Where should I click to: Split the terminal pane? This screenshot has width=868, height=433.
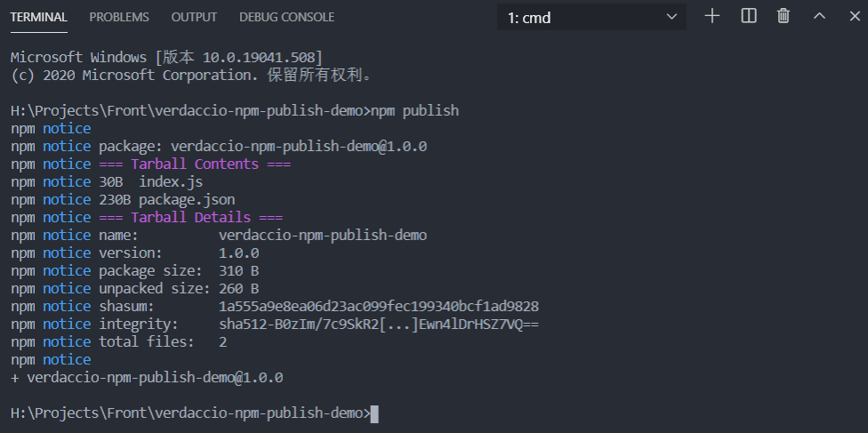pyautogui.click(x=749, y=16)
